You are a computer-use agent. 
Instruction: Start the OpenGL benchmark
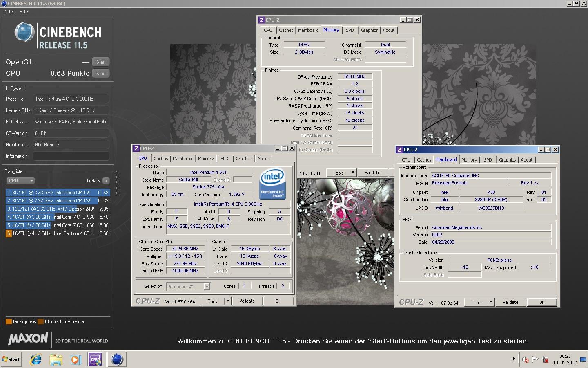pyautogui.click(x=101, y=62)
